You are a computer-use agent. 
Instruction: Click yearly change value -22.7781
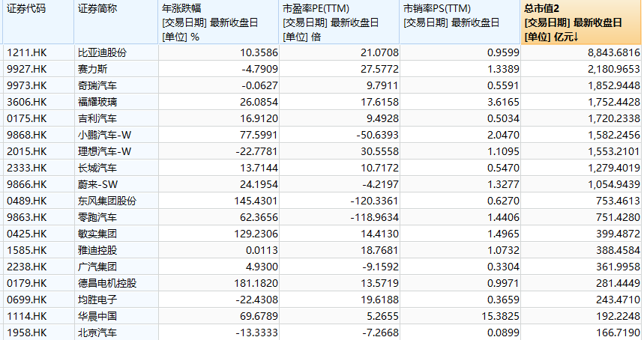click(x=256, y=151)
